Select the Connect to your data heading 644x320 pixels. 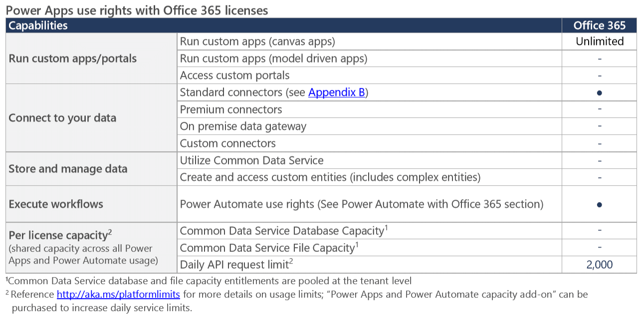pos(62,118)
